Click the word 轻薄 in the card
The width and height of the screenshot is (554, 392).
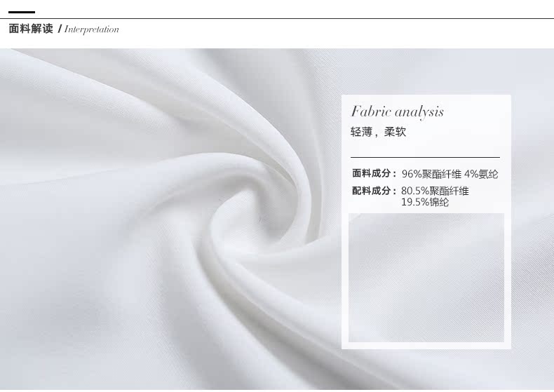[361, 132]
